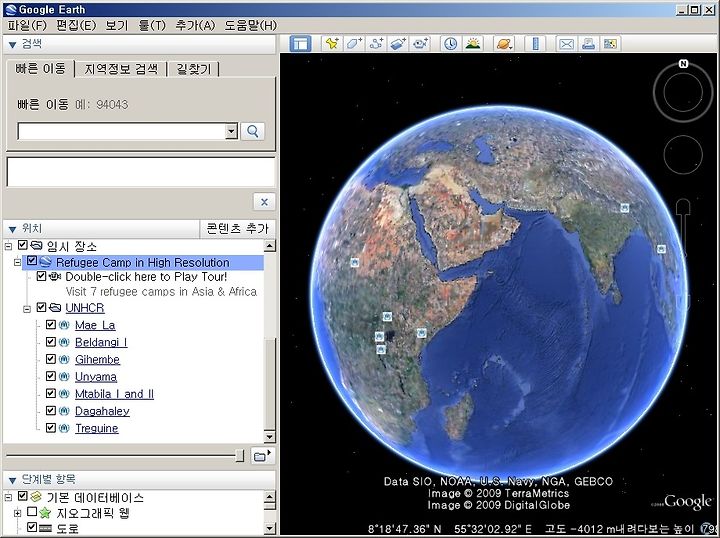Collapse the 검색 panel triangle

coord(12,45)
